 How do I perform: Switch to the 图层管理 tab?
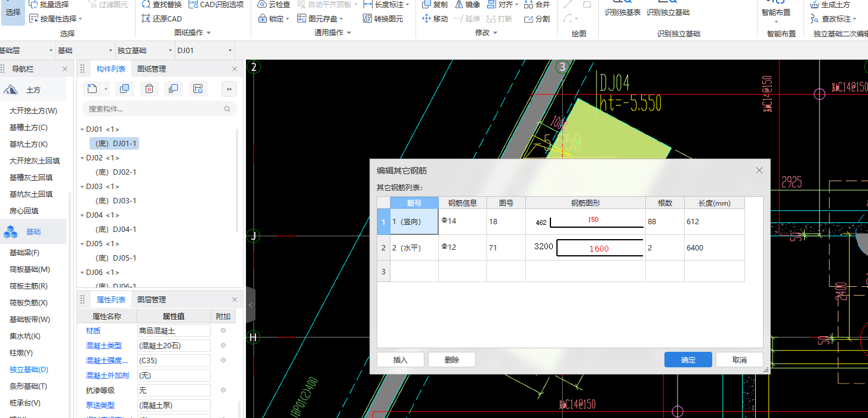[152, 300]
